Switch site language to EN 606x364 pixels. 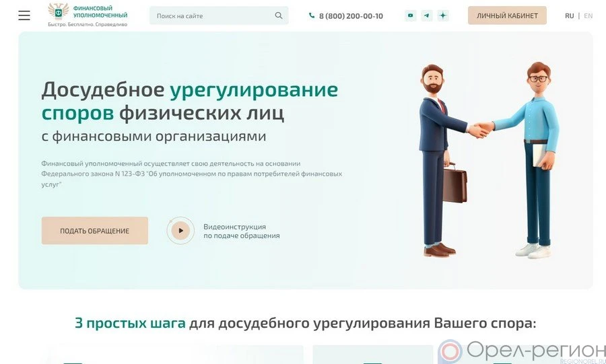[x=588, y=16]
